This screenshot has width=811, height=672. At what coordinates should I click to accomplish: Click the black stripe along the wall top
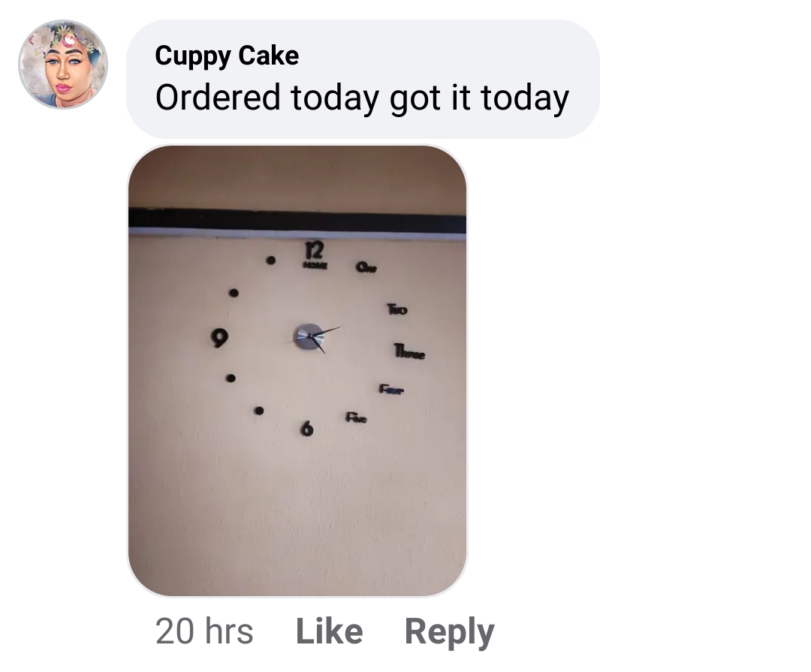tap(297, 220)
